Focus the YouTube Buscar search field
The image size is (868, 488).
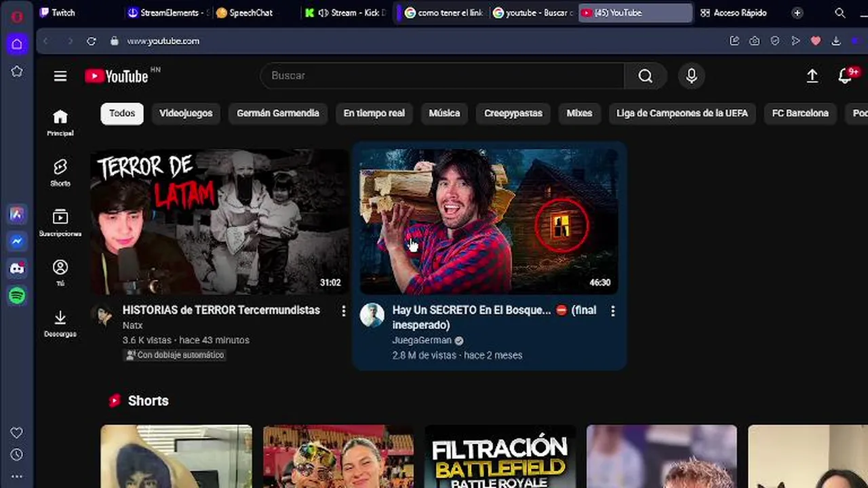(442, 76)
